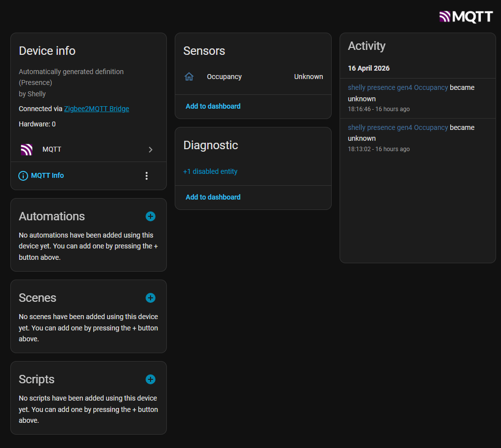Select the Occupancy sensor label
The height and width of the screenshot is (448, 501).
pyautogui.click(x=224, y=77)
